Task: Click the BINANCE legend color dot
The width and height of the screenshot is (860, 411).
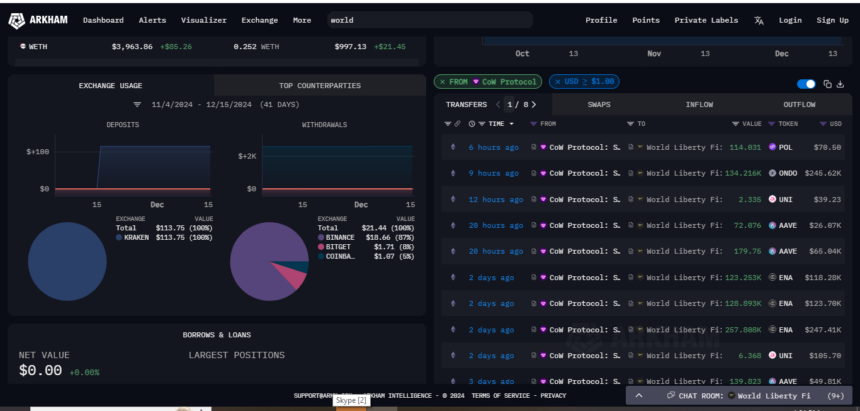Action: point(321,238)
